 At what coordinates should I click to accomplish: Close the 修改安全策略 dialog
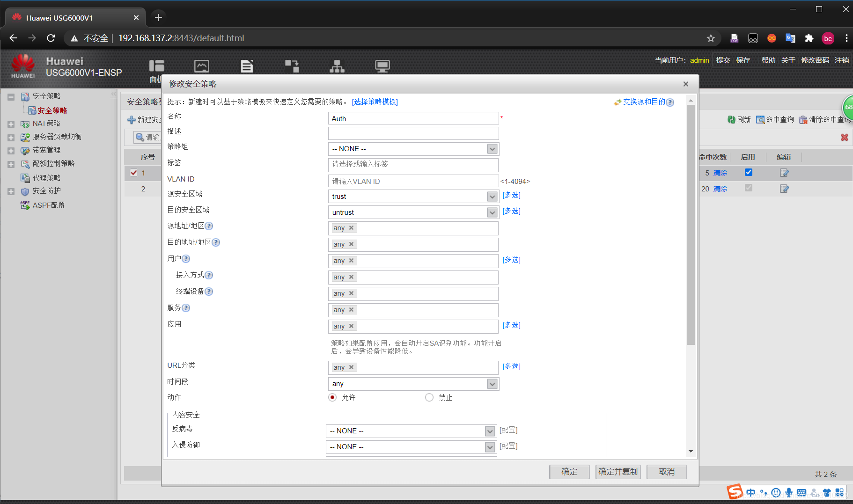tap(686, 84)
